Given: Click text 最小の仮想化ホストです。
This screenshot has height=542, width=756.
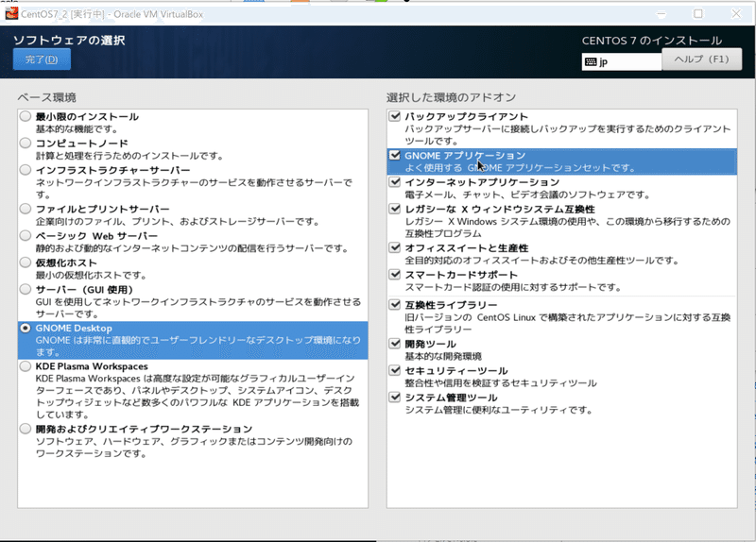Looking at the screenshot, I should (x=91, y=276).
